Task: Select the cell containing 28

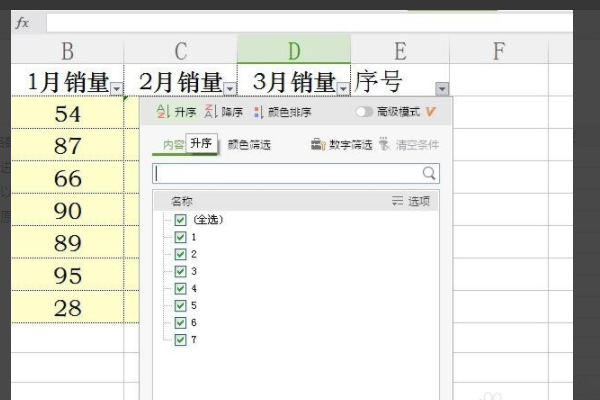Action: [x=67, y=307]
